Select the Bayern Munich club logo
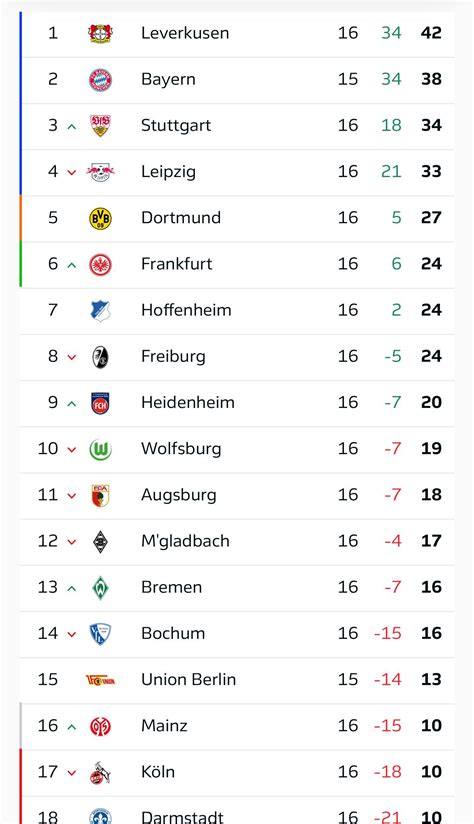 (x=100, y=80)
